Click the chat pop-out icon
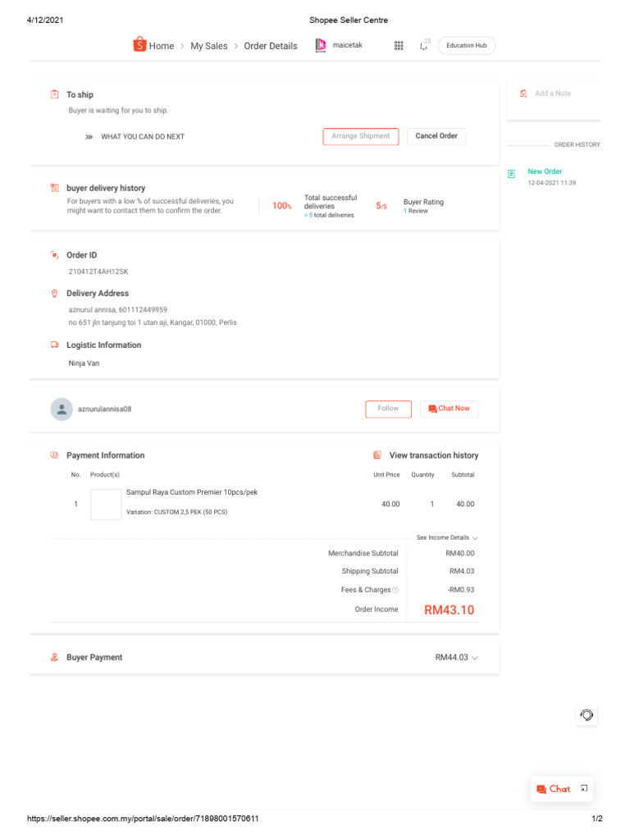 click(x=584, y=788)
